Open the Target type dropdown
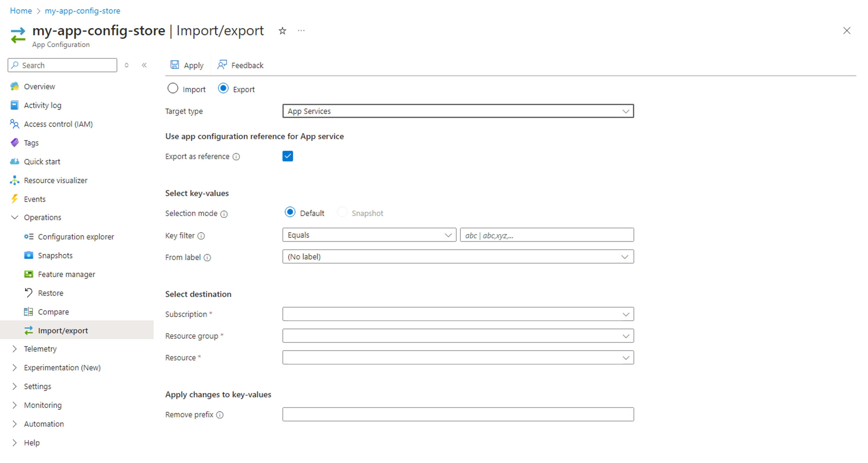This screenshot has width=868, height=463. (x=457, y=111)
